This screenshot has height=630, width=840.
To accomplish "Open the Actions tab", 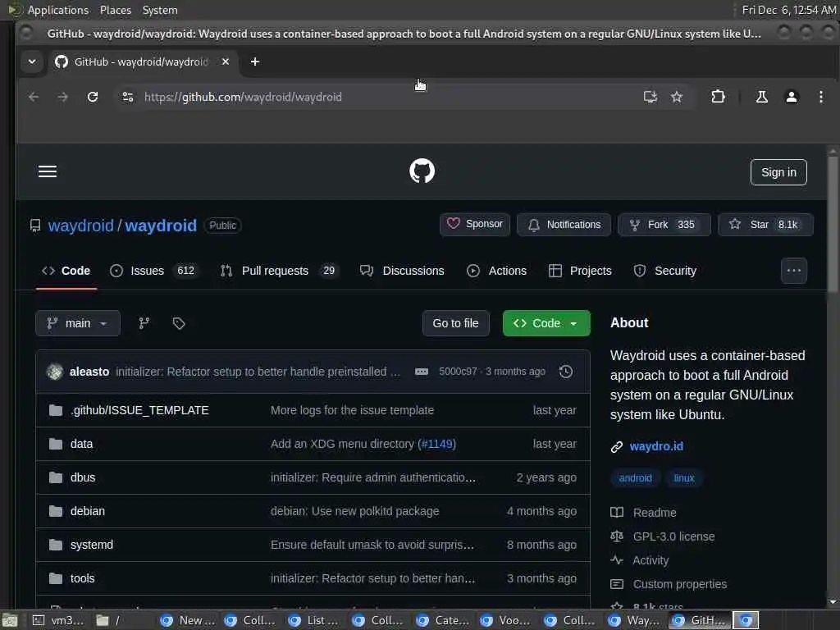I will coord(496,271).
